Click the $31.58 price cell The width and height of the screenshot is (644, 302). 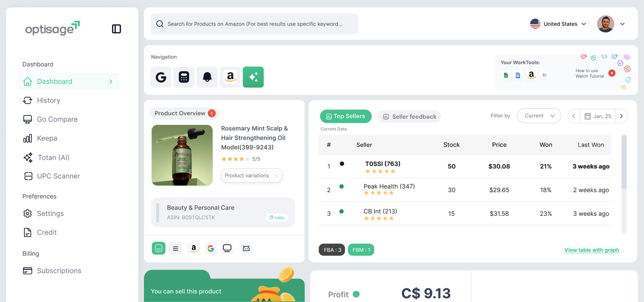pyautogui.click(x=500, y=213)
